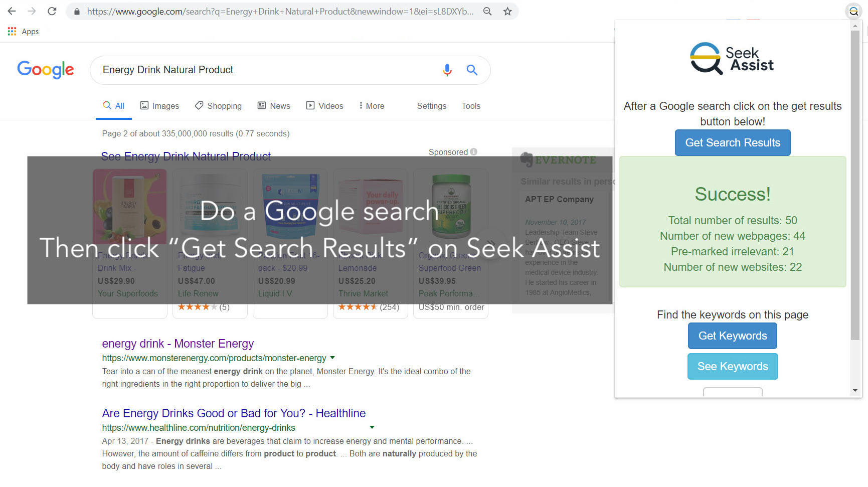Click the zoom magnifier icon in address bar
The height and width of the screenshot is (487, 868).
click(x=487, y=12)
